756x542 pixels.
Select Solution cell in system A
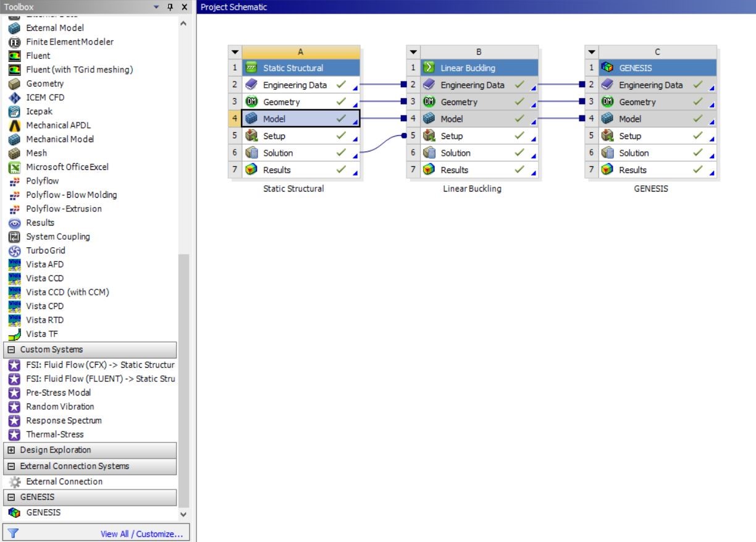[x=301, y=153]
